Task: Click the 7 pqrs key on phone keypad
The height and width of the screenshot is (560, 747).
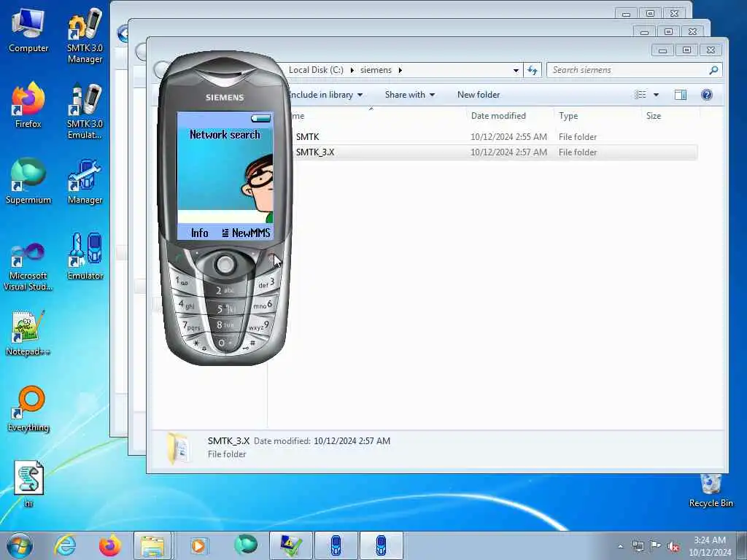Action: (x=191, y=327)
